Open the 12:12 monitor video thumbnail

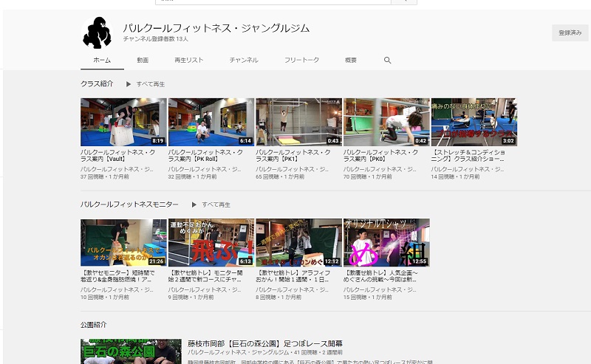point(299,243)
